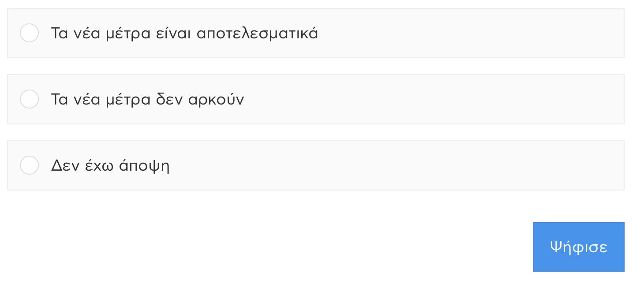Pick the 'measures are effective' answer box
The height and width of the screenshot is (299, 644).
(x=315, y=33)
